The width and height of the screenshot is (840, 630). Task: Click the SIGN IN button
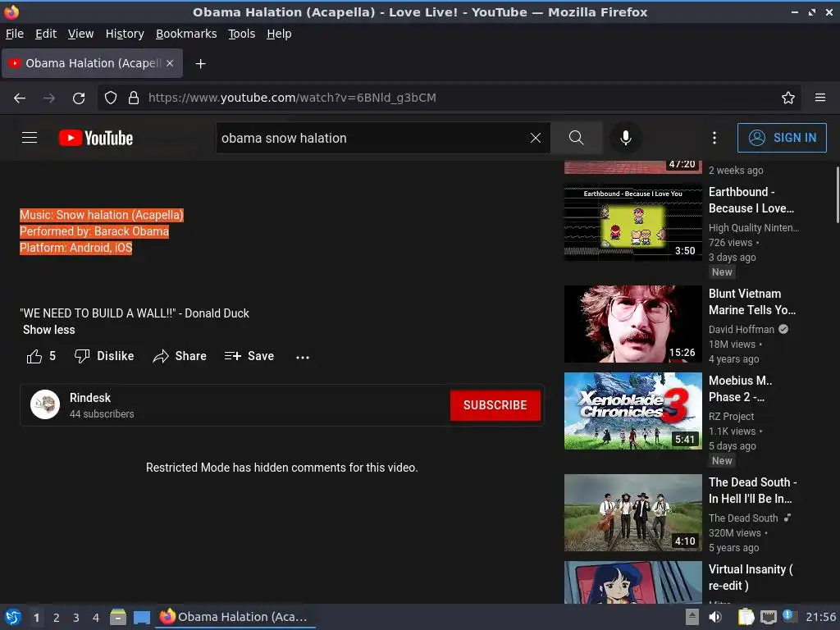tap(782, 138)
